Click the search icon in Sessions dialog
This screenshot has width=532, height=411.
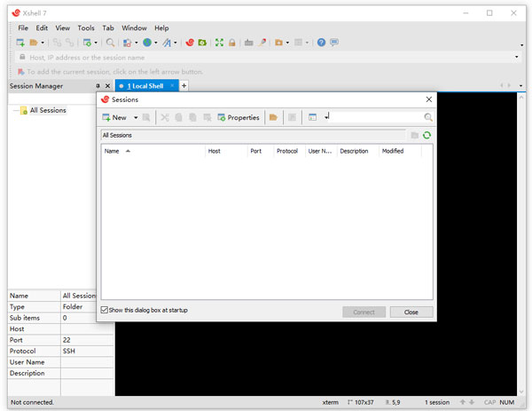[x=428, y=117]
